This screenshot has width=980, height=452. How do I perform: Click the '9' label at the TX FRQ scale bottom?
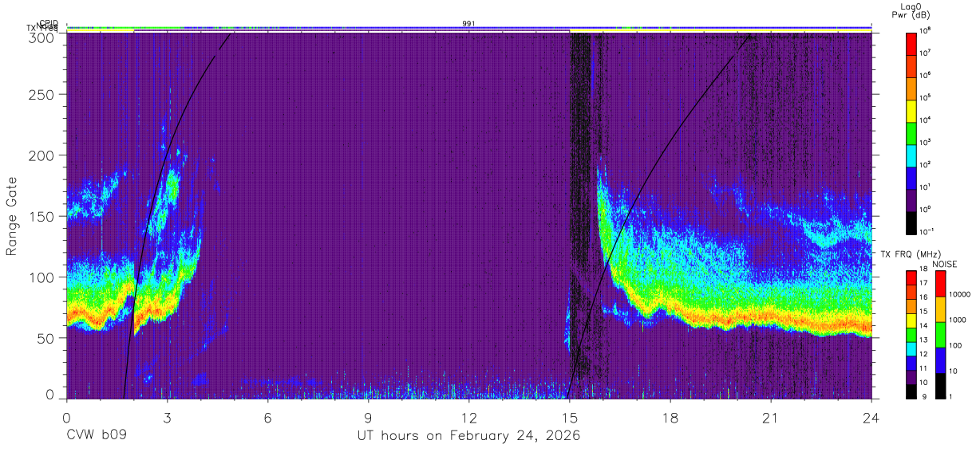click(x=923, y=396)
